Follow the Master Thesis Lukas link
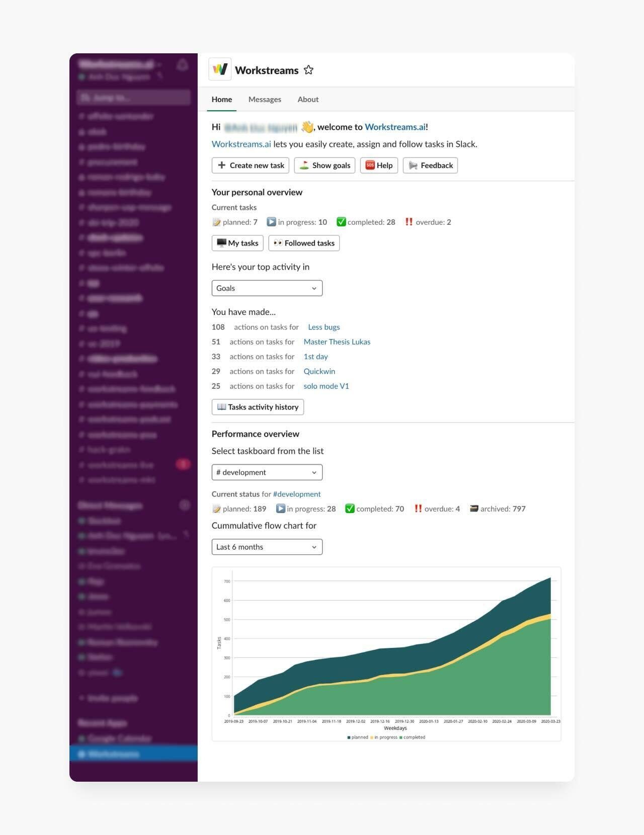 click(337, 342)
